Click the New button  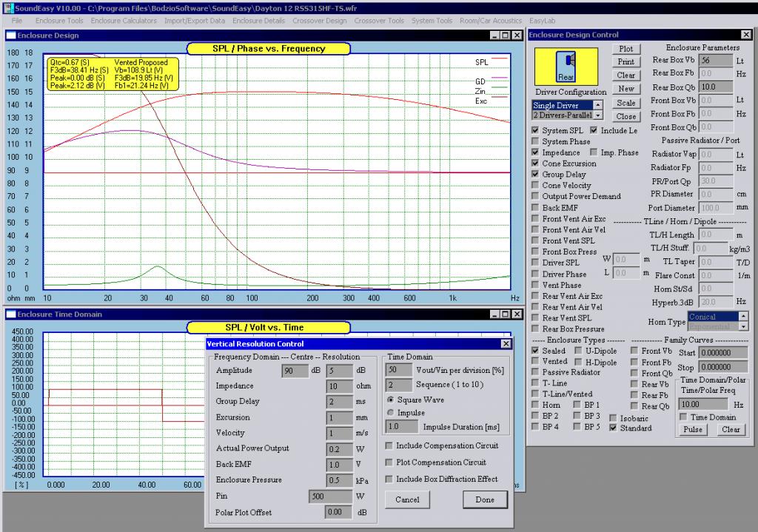[626, 89]
